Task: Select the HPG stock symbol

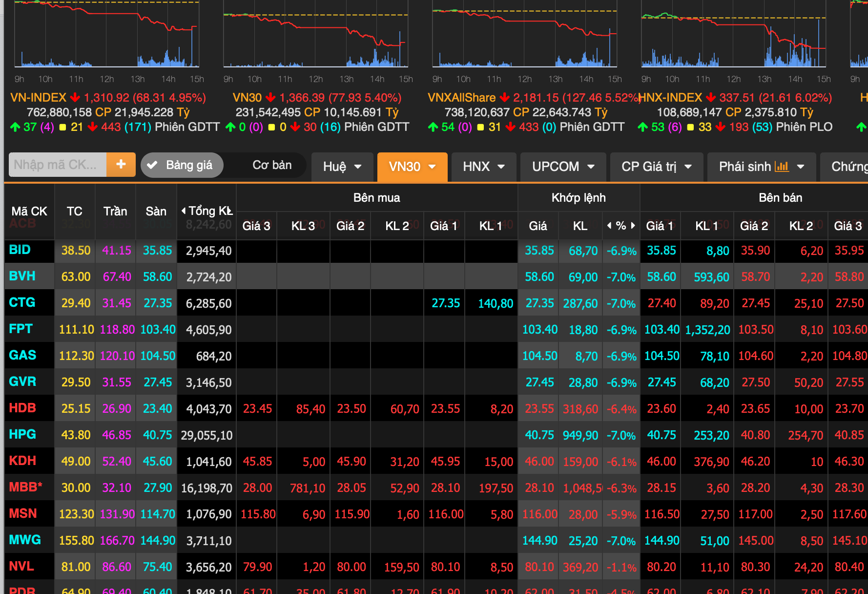Action: point(22,434)
